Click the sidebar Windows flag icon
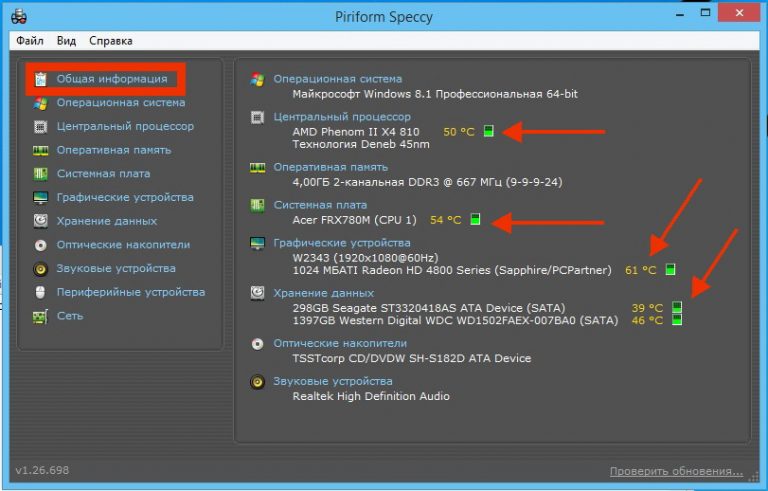 pyautogui.click(x=41, y=103)
